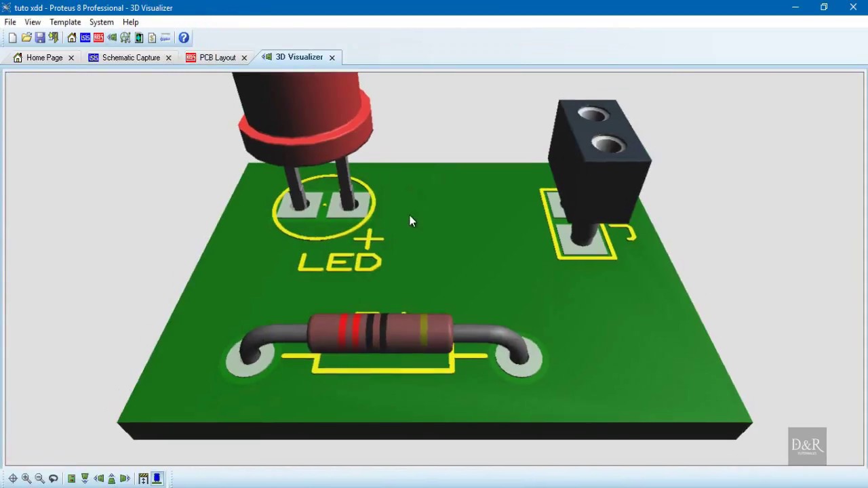
Task: Open the Source Code toolbar icon
Action: tap(165, 38)
